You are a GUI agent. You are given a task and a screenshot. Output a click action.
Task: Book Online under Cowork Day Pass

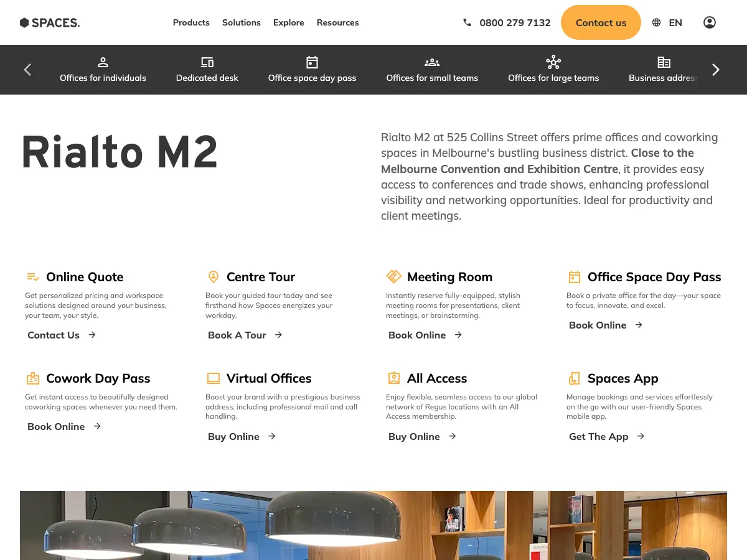click(64, 426)
